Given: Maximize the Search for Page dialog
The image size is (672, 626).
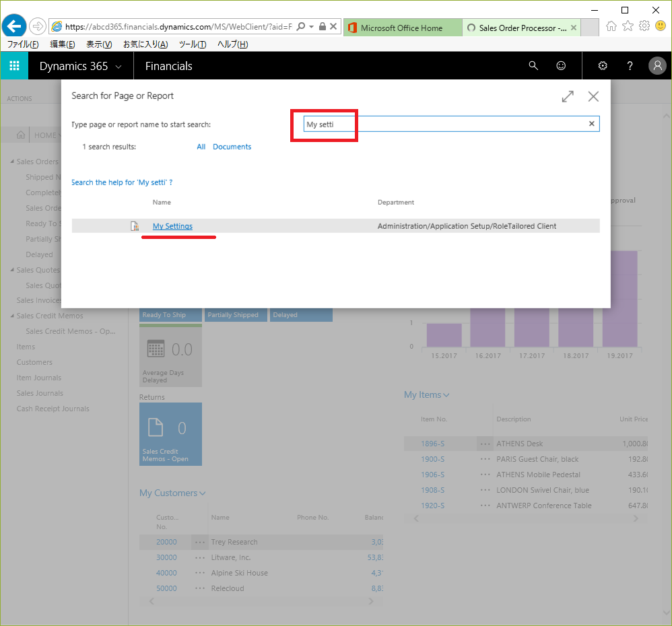Looking at the screenshot, I should click(x=568, y=96).
